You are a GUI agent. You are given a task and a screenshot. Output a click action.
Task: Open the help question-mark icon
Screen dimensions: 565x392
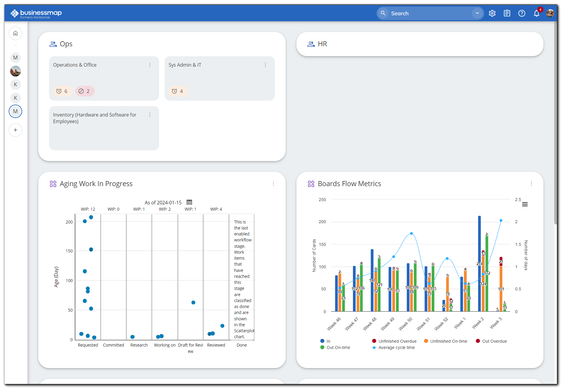click(x=522, y=13)
